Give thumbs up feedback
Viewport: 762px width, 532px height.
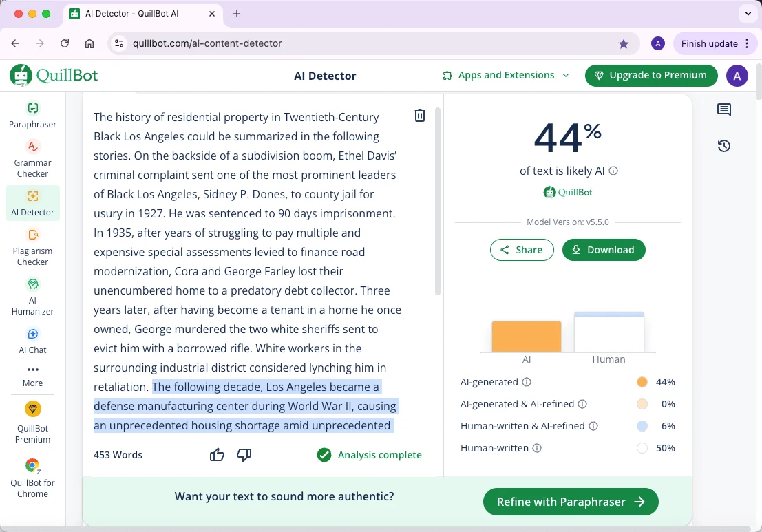point(217,455)
